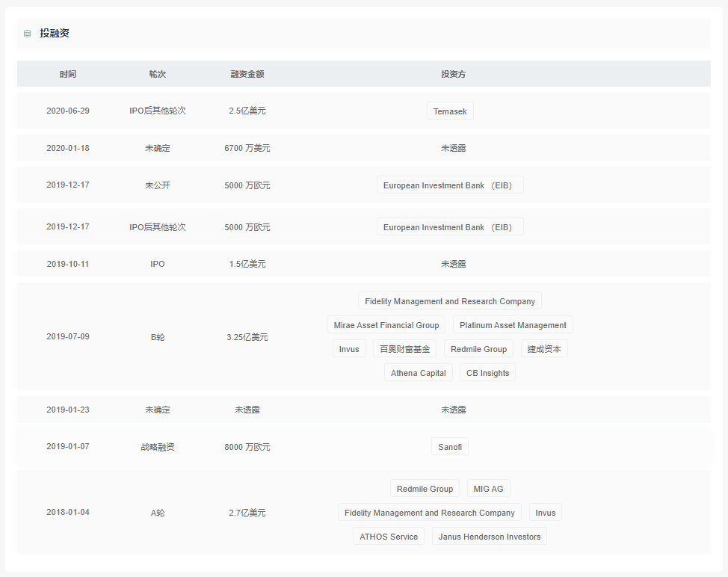Open Redmile Group tag in the B轮 row
The width and height of the screenshot is (728, 577).
click(478, 348)
